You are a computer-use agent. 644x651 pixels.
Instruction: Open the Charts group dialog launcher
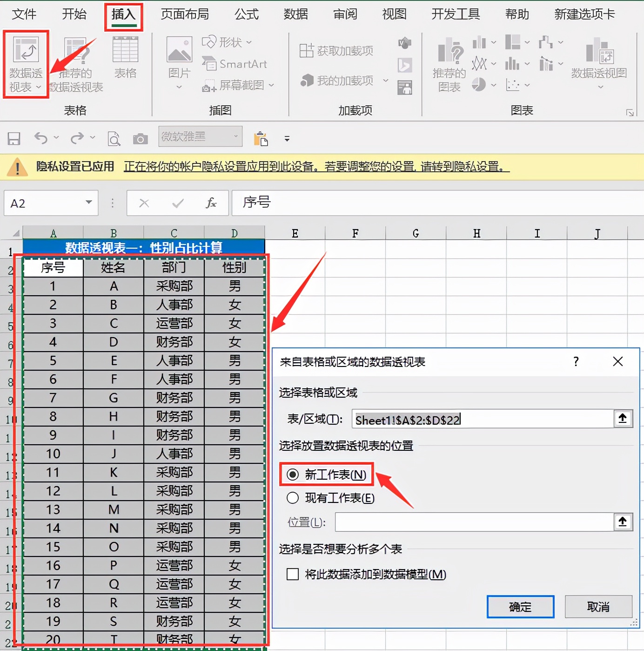(x=630, y=113)
